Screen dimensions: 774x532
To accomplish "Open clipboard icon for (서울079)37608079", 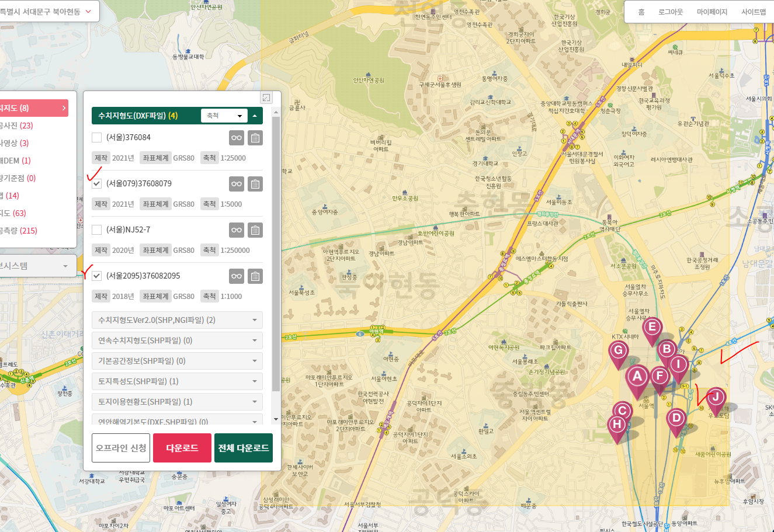I will click(255, 184).
